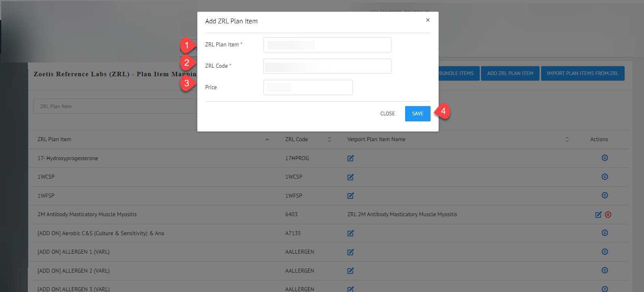Edit Vetport mapping for ALLERGEN 1 (VARL) row
This screenshot has width=644, height=292.
351,252
